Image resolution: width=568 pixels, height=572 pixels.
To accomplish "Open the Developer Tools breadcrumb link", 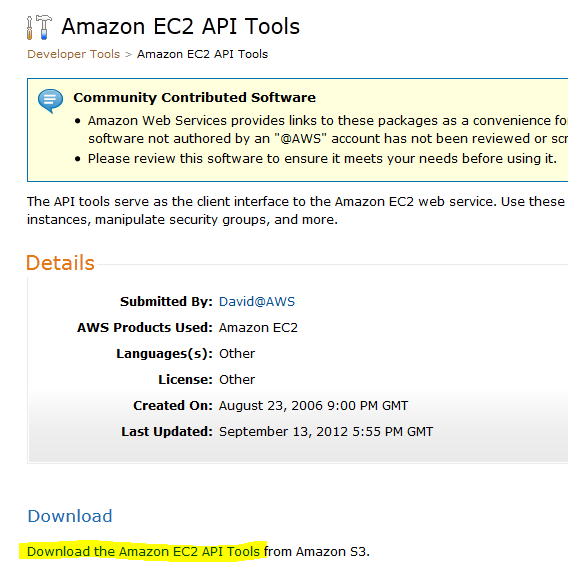I will (73, 54).
